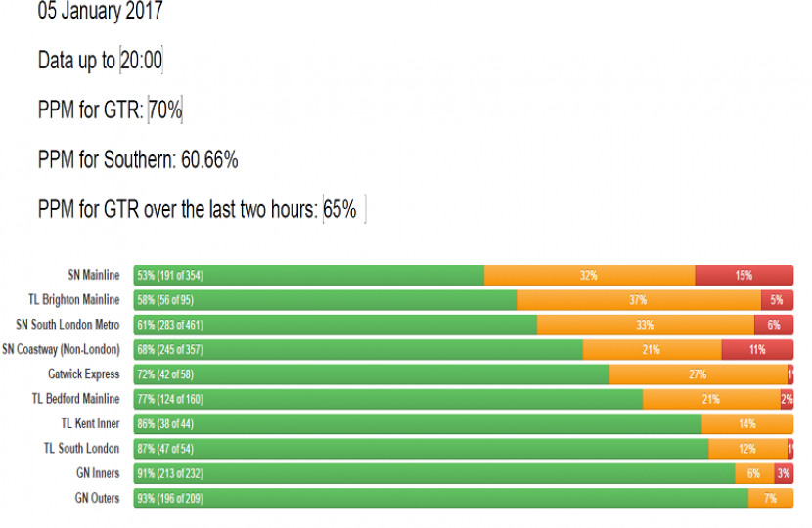
Task: Click the data time field showing 20:00
Action: [141, 61]
